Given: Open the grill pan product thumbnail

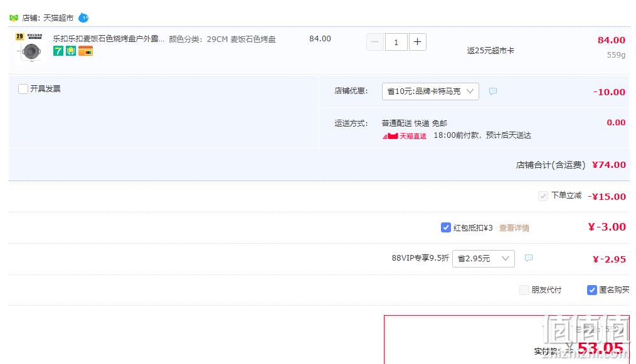Looking at the screenshot, I should [31, 48].
